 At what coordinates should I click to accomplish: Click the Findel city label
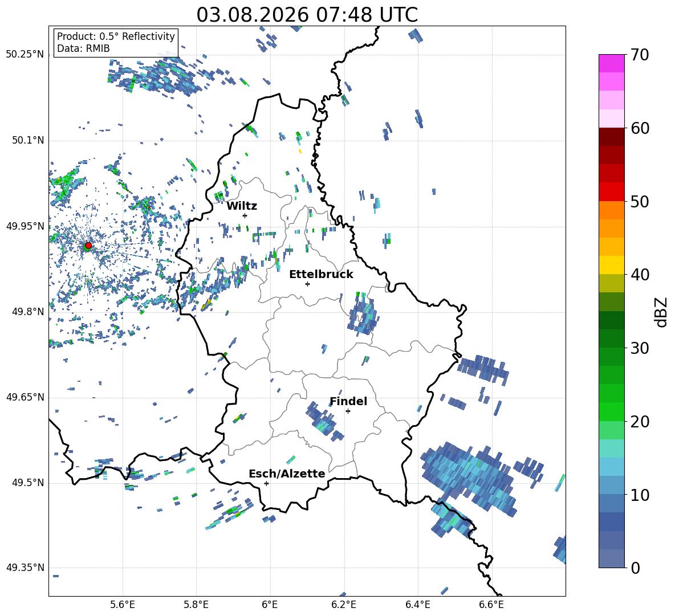point(348,401)
